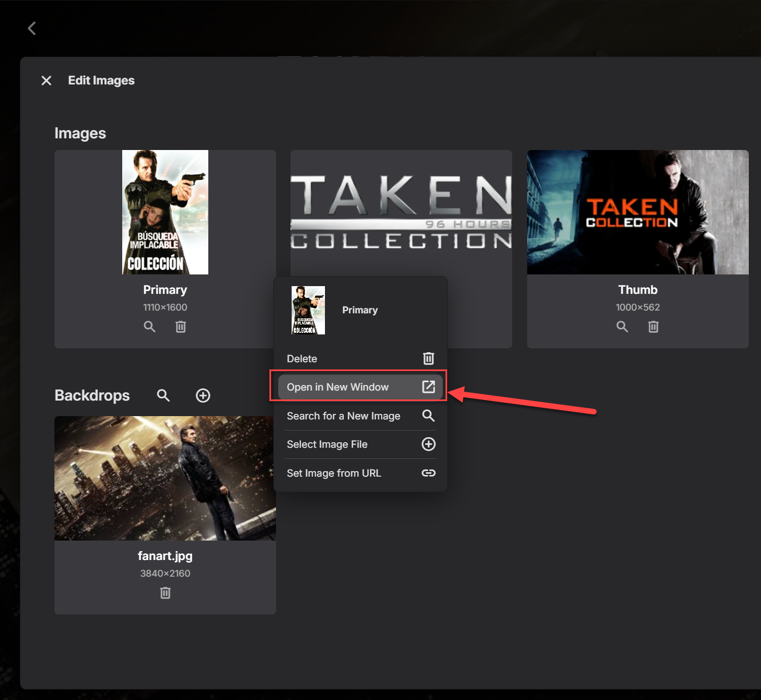The image size is (761, 700).
Task: Search for a new Thumb image
Action: coord(622,327)
